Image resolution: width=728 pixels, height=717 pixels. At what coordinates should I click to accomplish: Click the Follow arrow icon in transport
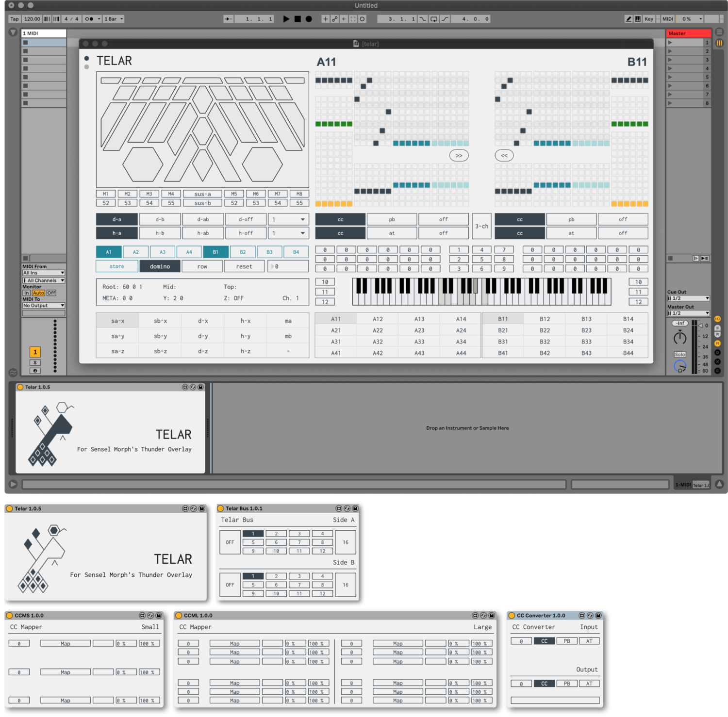click(x=228, y=19)
